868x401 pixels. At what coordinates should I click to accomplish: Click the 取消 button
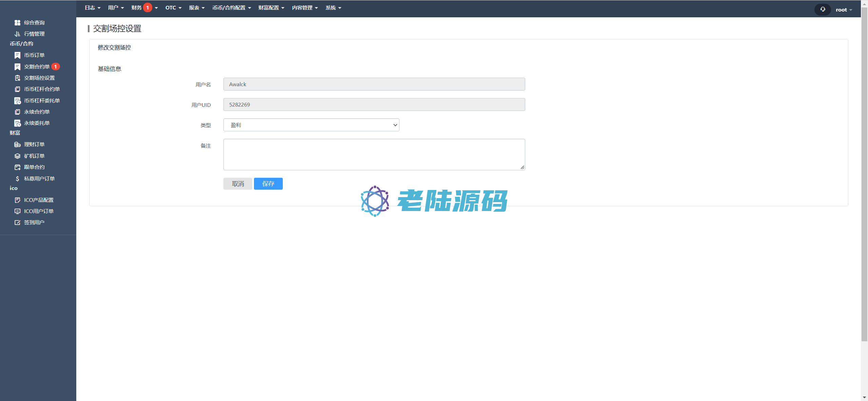(238, 184)
